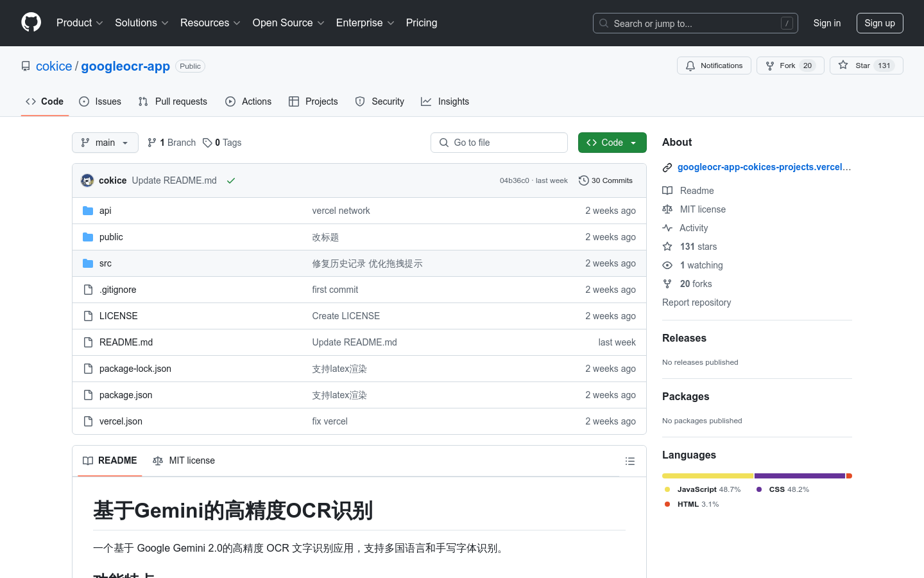Click the Notifications button
Viewport: 924px width, 578px height.
click(714, 66)
